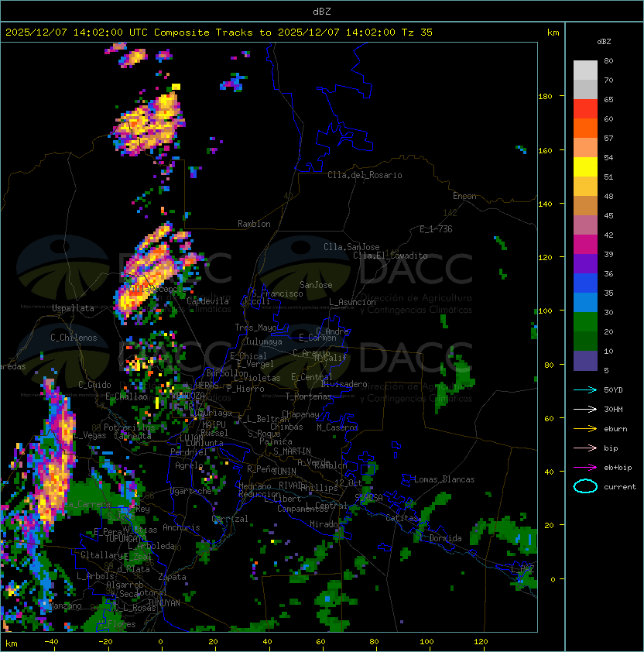
Task: Click the Agrelo place label
Action: (189, 465)
